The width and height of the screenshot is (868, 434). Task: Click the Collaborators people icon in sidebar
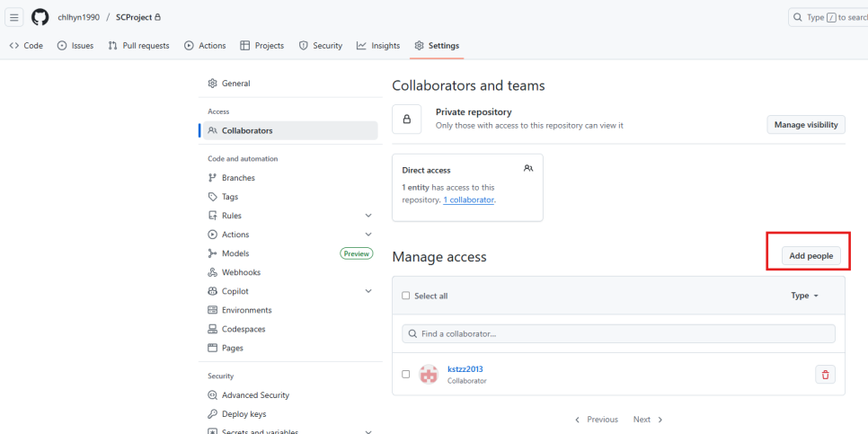(x=213, y=130)
